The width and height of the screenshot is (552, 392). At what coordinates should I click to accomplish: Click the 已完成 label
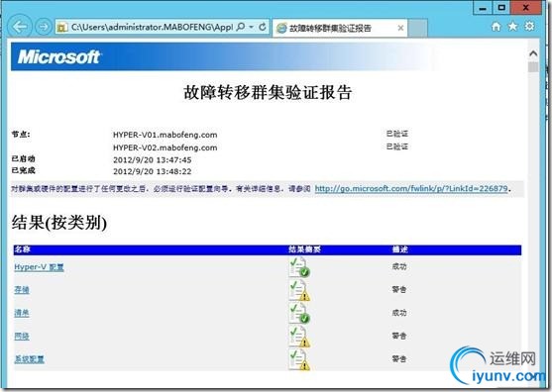(x=23, y=170)
